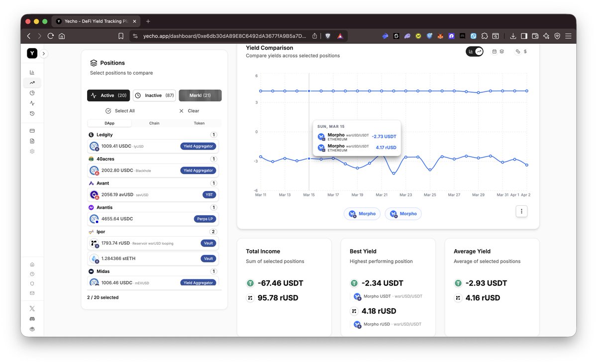Viewport: 597px width, 364px height.
Task: Switch to the Merkl (21) tab
Action: tap(200, 95)
